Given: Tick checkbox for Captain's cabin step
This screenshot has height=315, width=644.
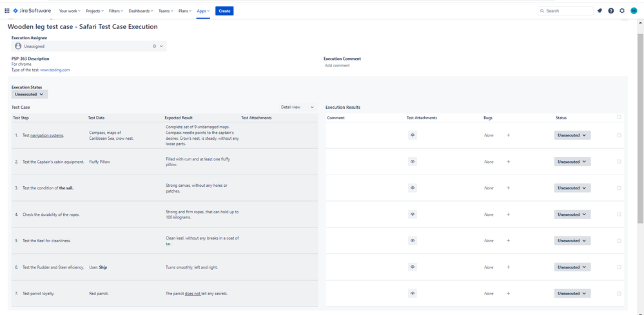Looking at the screenshot, I should pos(619,162).
